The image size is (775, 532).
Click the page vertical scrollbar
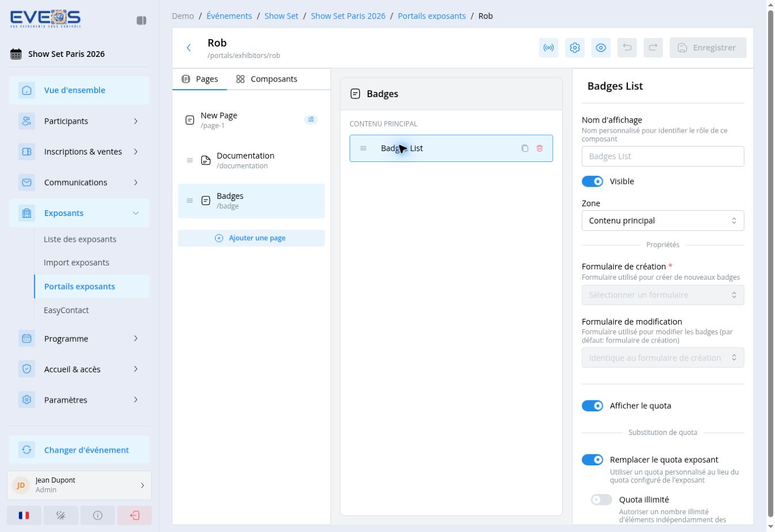(x=771, y=264)
